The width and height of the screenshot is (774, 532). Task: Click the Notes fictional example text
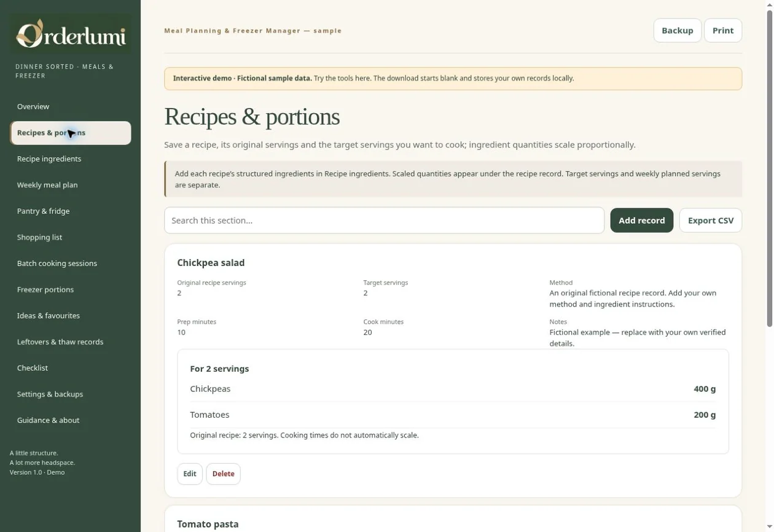pyautogui.click(x=638, y=338)
